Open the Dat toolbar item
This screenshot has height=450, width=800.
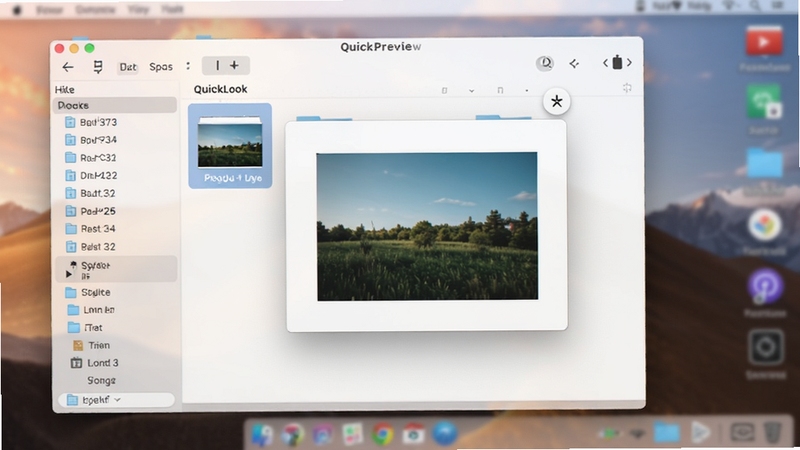pos(128,67)
